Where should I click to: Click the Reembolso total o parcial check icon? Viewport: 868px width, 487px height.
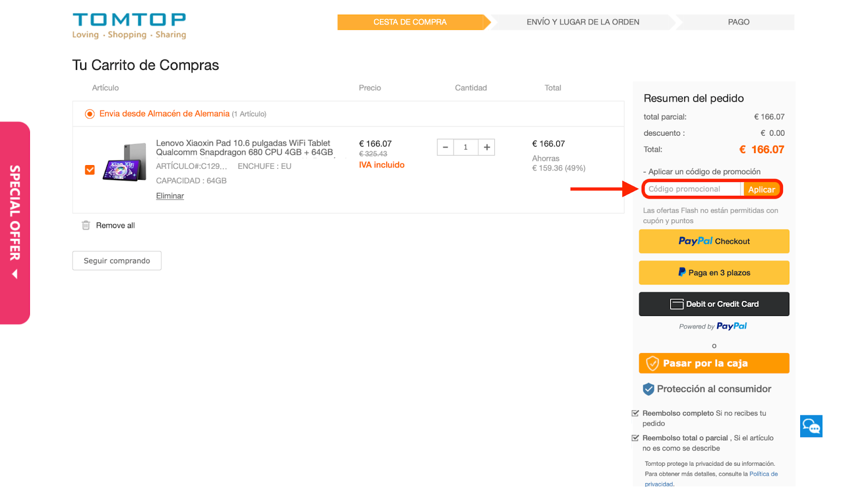(x=635, y=438)
